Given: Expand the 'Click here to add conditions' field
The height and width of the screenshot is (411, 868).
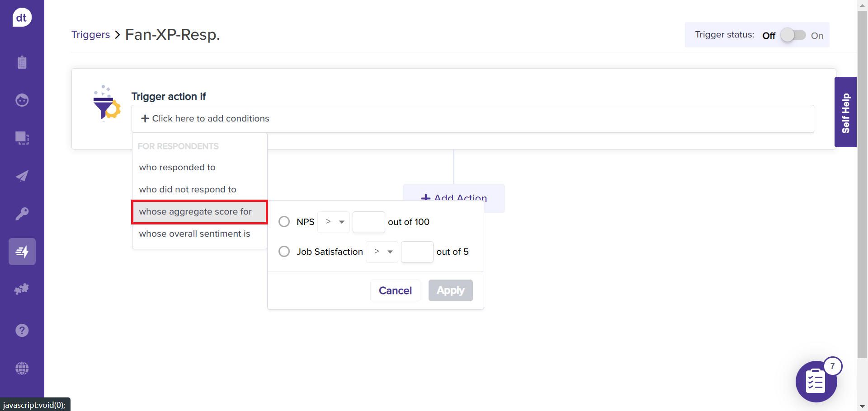Looking at the screenshot, I should 472,118.
